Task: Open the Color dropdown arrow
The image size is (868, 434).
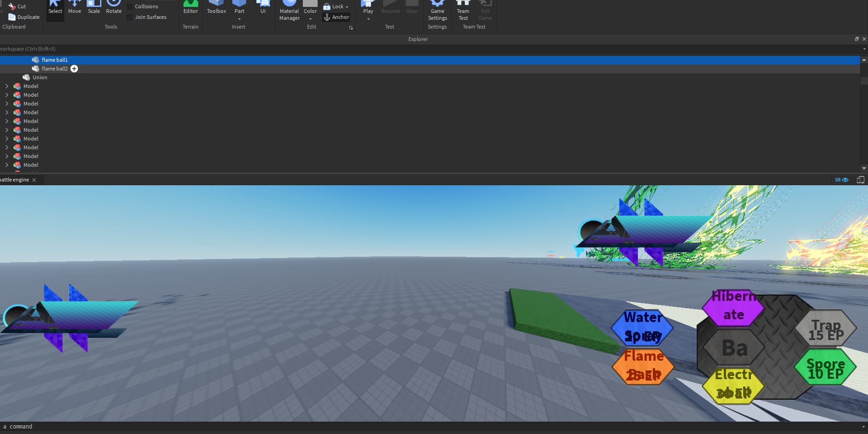Action: click(310, 19)
